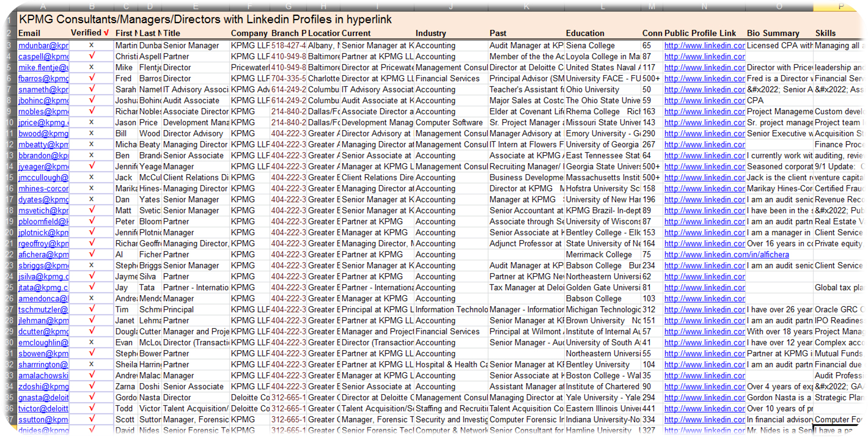This screenshot has width=868, height=437.
Task: Click the red checkmark in Fred Barros's row
Action: tap(92, 78)
